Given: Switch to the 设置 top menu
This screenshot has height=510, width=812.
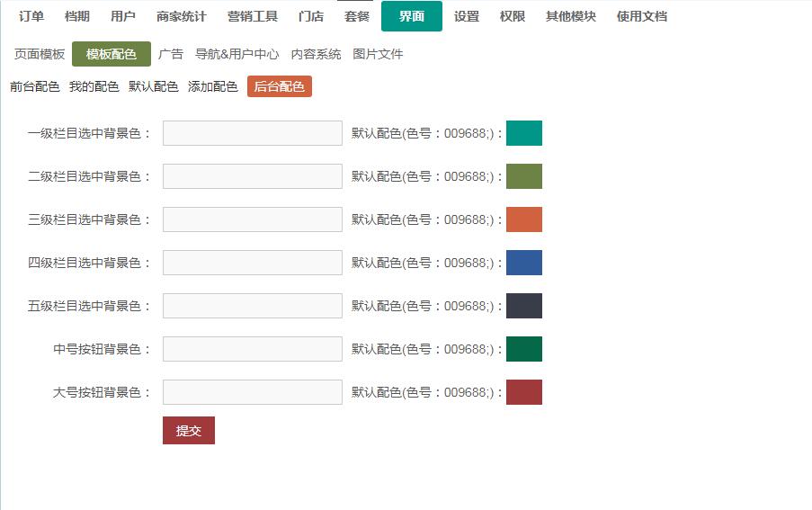Looking at the screenshot, I should click(x=467, y=16).
